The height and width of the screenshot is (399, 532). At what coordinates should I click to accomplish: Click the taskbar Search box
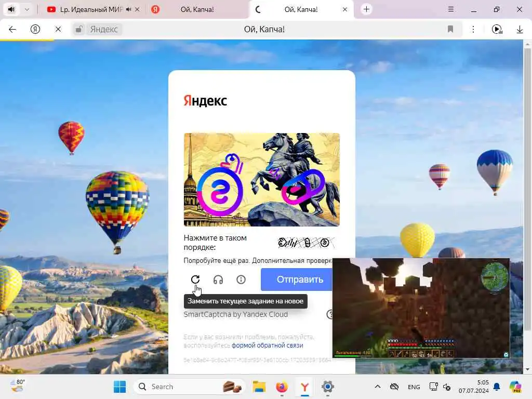(189, 387)
